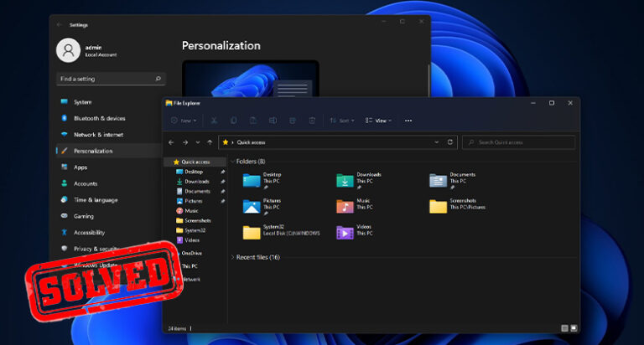The image size is (644, 345).
Task: Go up one level in File Explorer
Action: (x=210, y=142)
